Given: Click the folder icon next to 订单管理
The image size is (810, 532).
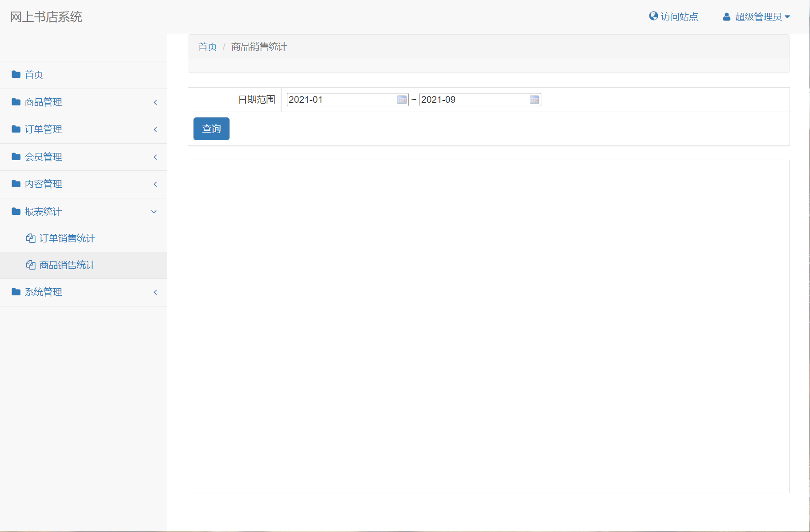Looking at the screenshot, I should click(x=16, y=129).
